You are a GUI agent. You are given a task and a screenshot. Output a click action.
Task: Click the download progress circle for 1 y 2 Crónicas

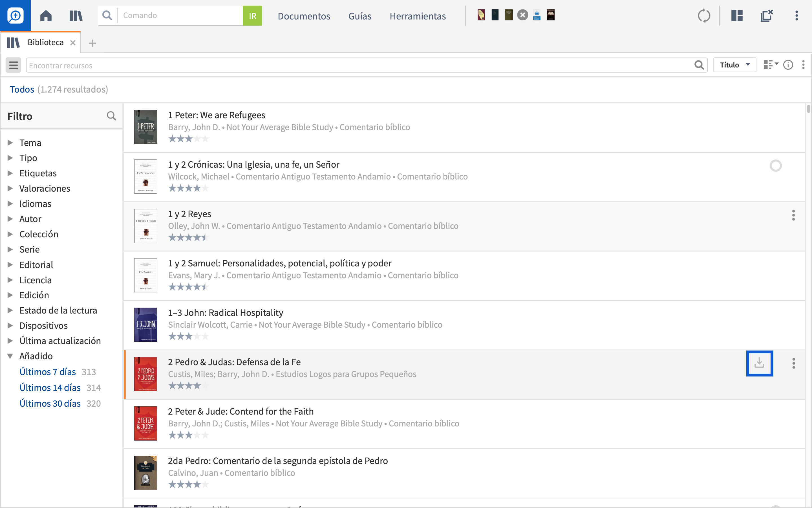point(775,166)
